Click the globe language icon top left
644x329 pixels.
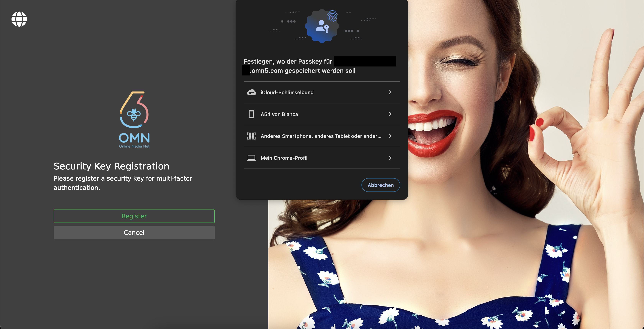point(19,19)
